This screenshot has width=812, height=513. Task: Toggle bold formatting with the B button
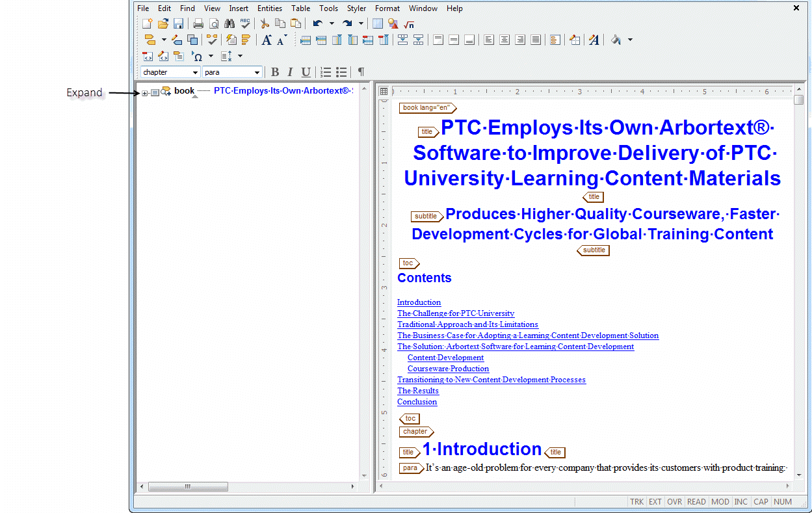coord(275,72)
